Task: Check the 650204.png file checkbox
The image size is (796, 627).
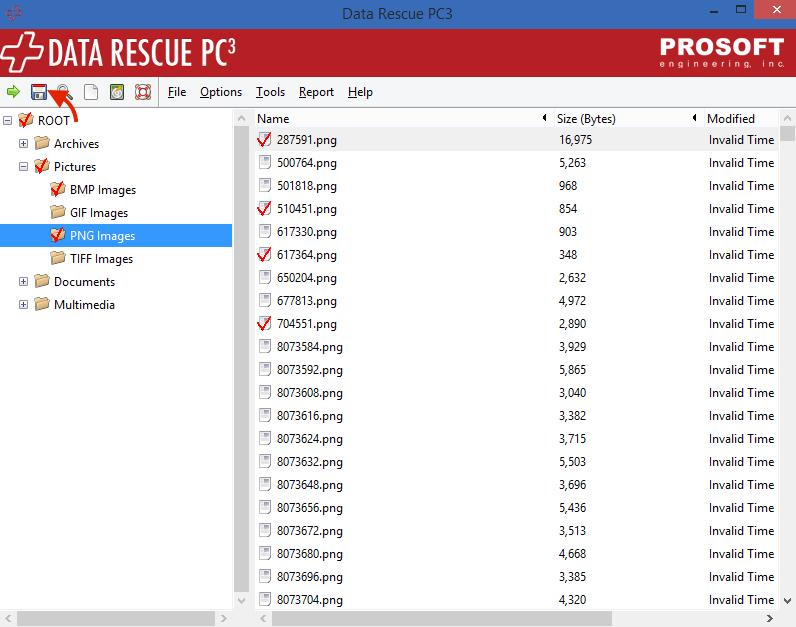Action: 264,277
